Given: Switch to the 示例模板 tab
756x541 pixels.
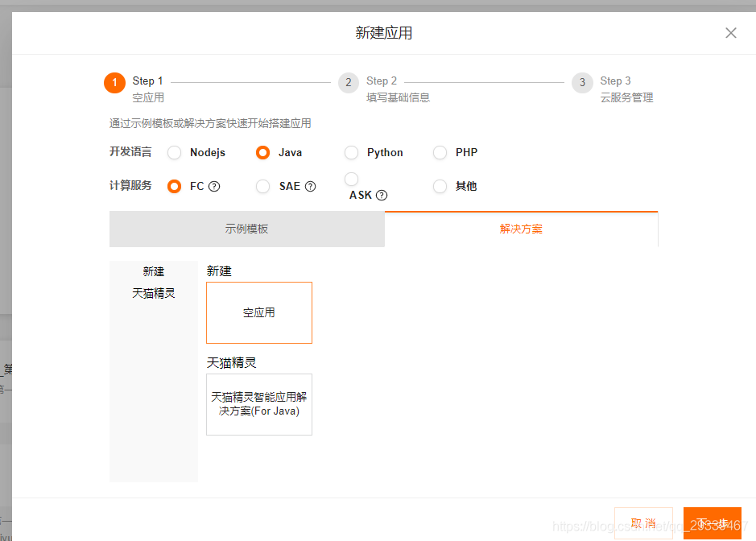Looking at the screenshot, I should click(247, 229).
